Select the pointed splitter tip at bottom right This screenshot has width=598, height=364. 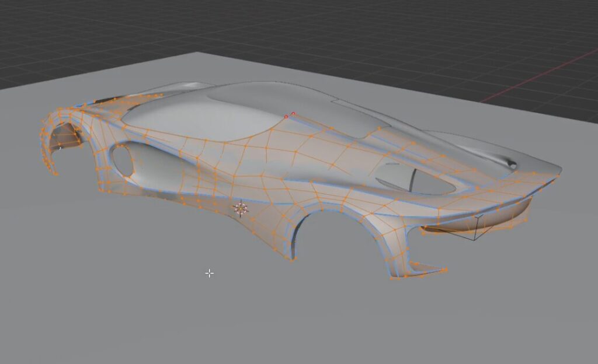click(x=445, y=270)
